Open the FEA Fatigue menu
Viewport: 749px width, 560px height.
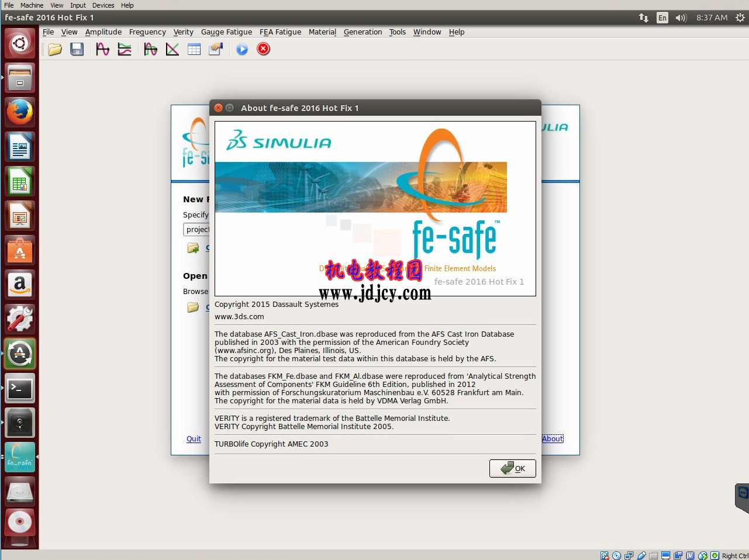click(280, 32)
